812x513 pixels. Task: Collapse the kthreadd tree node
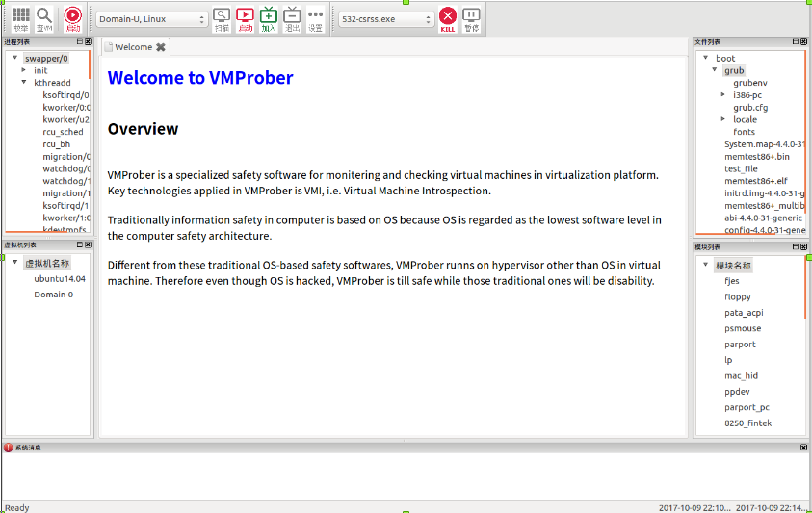24,83
